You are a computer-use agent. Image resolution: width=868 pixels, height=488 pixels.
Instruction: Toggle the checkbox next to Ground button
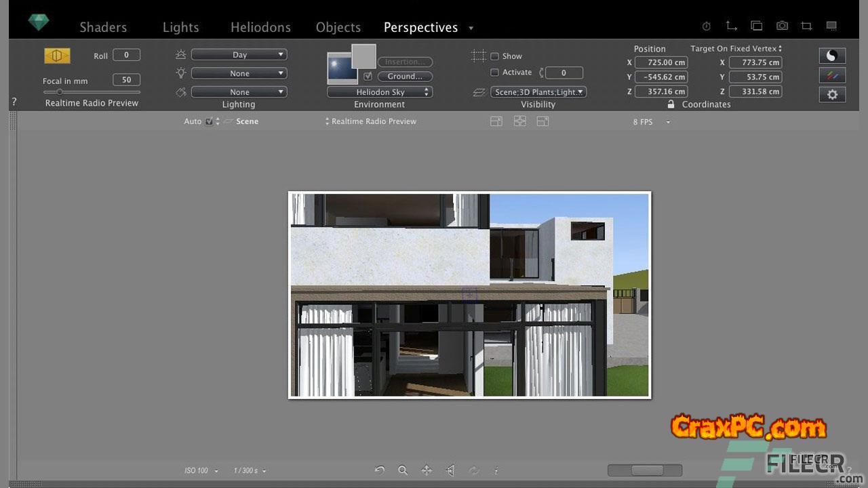368,77
